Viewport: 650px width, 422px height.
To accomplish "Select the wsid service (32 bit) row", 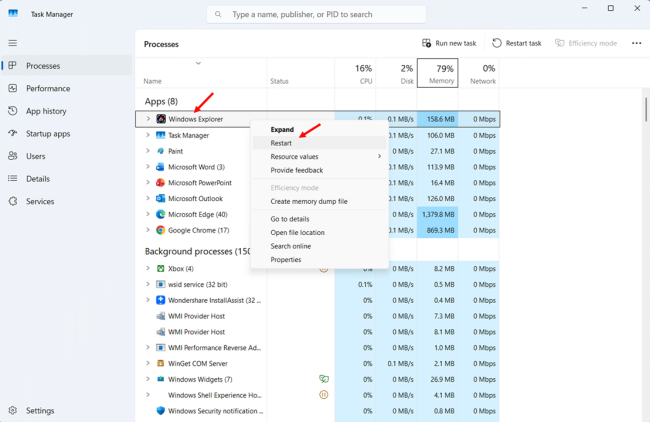I will tap(318, 284).
